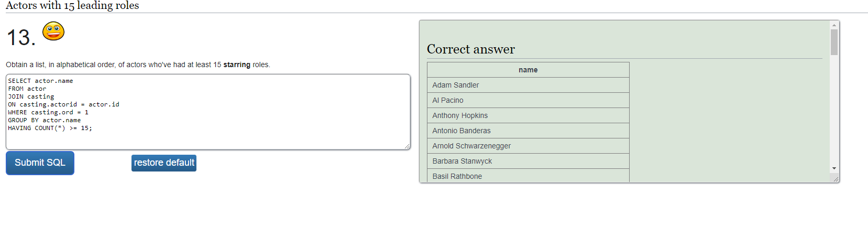Select the Al Pacino row
Screen dimensions: 868x236
528,100
